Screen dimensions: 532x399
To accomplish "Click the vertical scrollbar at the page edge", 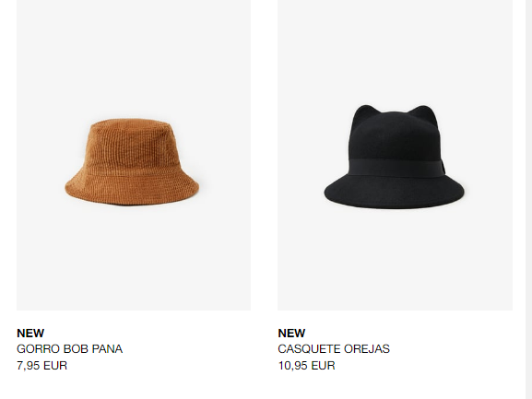I will [x=528, y=199].
